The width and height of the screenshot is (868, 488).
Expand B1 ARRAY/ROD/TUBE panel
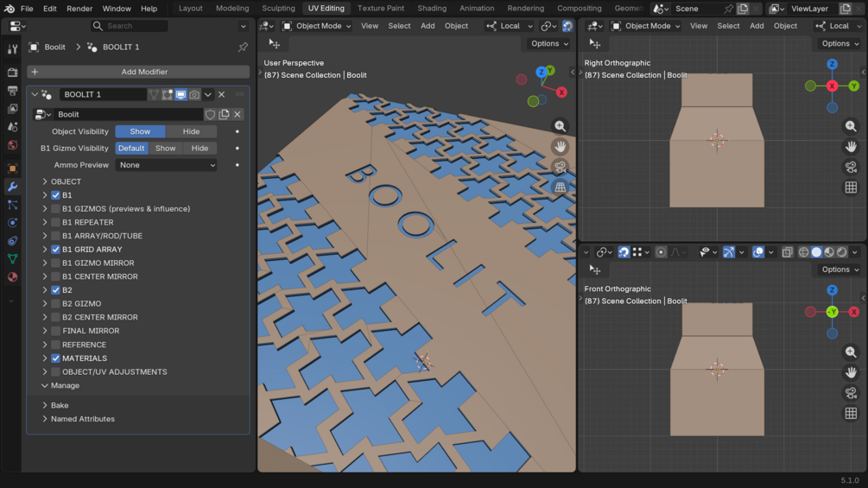coord(45,236)
